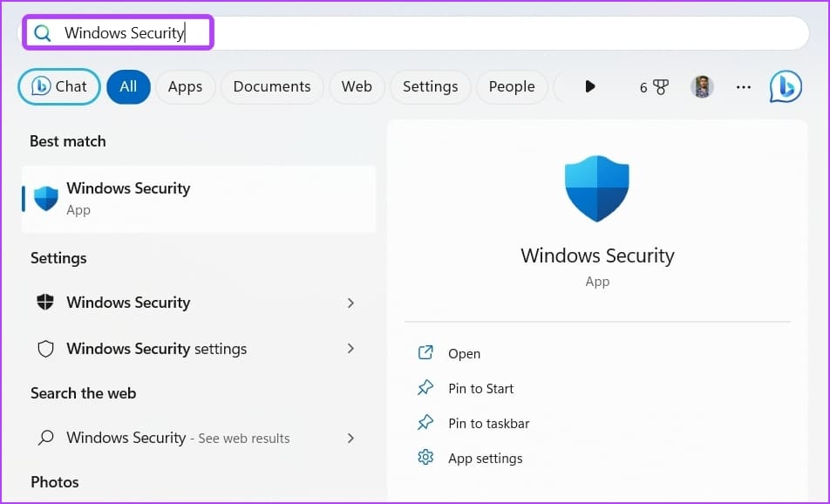
Task: Switch to the Apps filter tab
Action: tap(185, 86)
